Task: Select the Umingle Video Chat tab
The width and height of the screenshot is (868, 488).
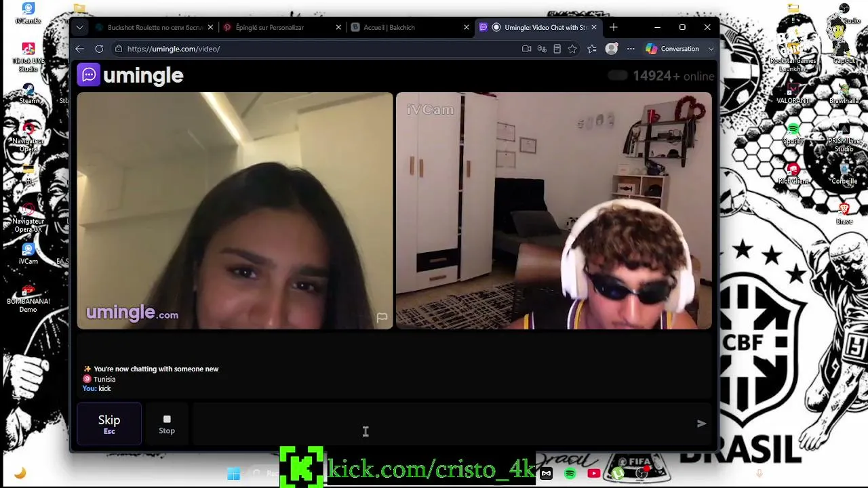Action: pyautogui.click(x=537, y=27)
